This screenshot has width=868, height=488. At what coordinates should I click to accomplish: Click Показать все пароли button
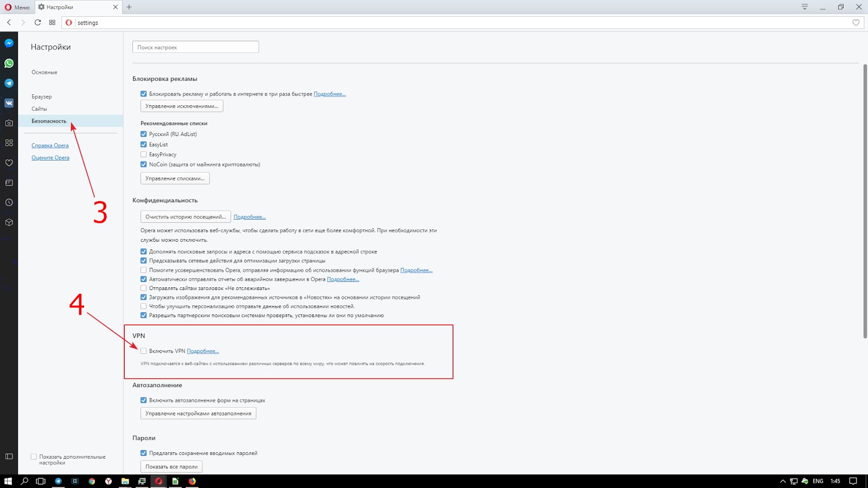[171, 467]
